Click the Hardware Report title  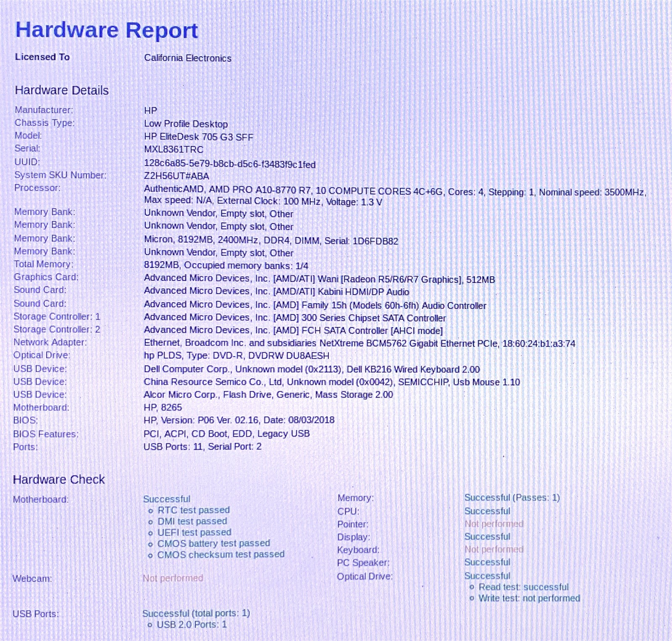[107, 31]
